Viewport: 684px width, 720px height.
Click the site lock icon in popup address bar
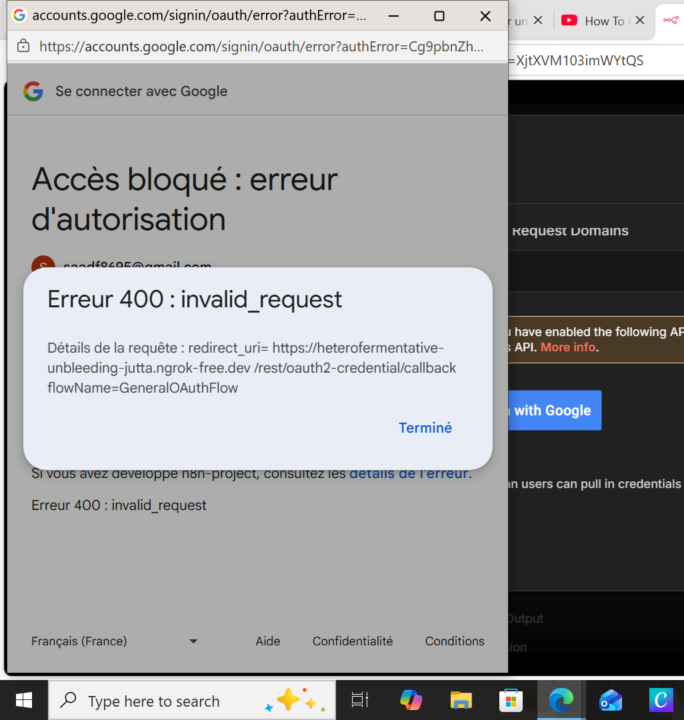click(x=23, y=46)
